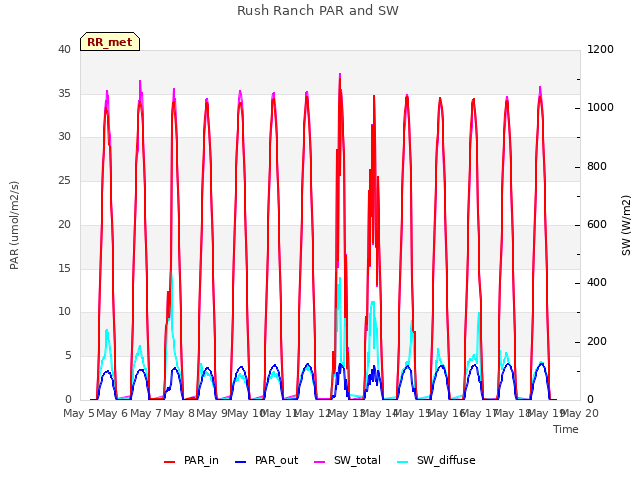The height and width of the screenshot is (480, 640).
Task: Click the 200 tick on right axis
Action: [x=597, y=341]
